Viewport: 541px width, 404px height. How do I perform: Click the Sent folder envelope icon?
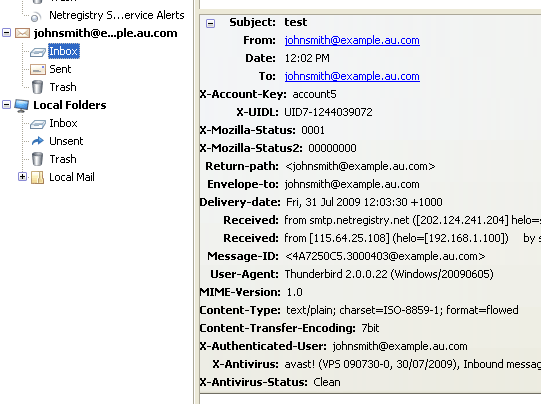click(38, 69)
